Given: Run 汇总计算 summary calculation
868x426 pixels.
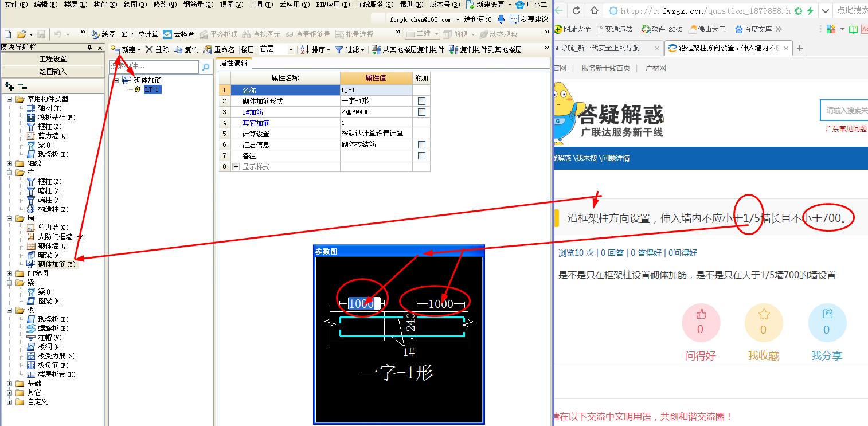Looking at the screenshot, I should [139, 34].
